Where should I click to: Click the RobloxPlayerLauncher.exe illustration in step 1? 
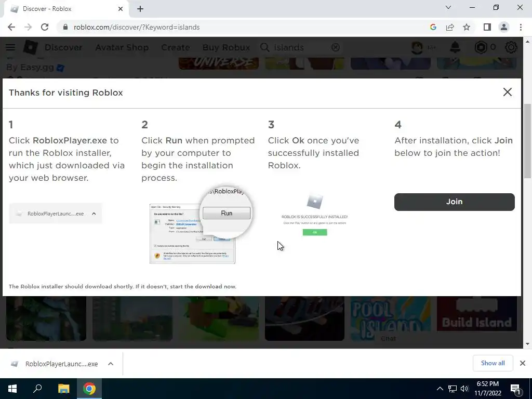click(55, 214)
